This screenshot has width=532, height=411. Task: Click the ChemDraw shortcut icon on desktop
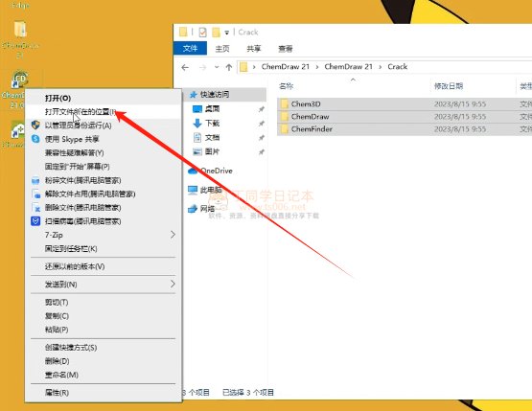[x=20, y=79]
